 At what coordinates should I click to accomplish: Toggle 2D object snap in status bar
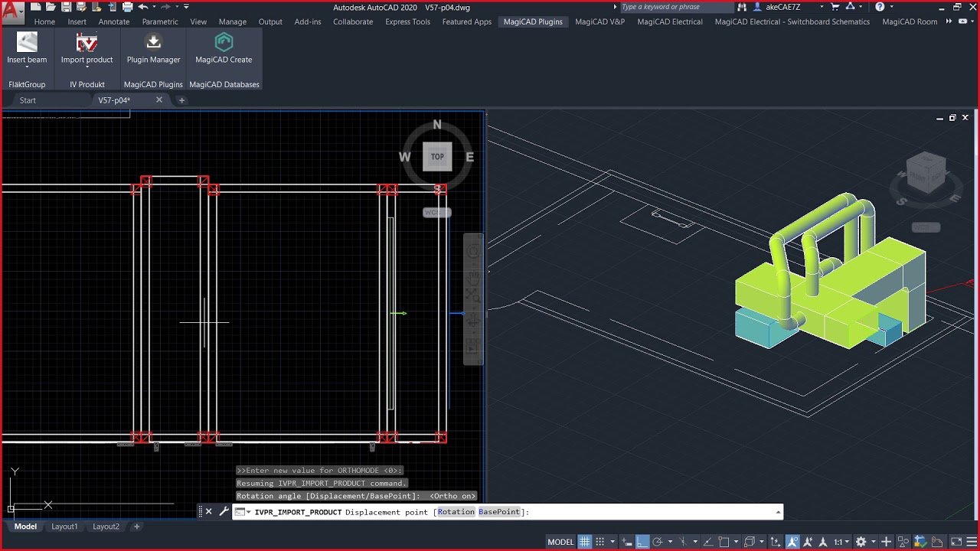coord(724,542)
